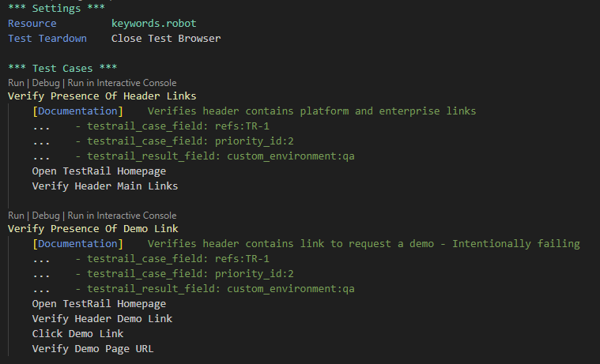Select the Verify Presence Of Demo Link test name

[92, 229]
